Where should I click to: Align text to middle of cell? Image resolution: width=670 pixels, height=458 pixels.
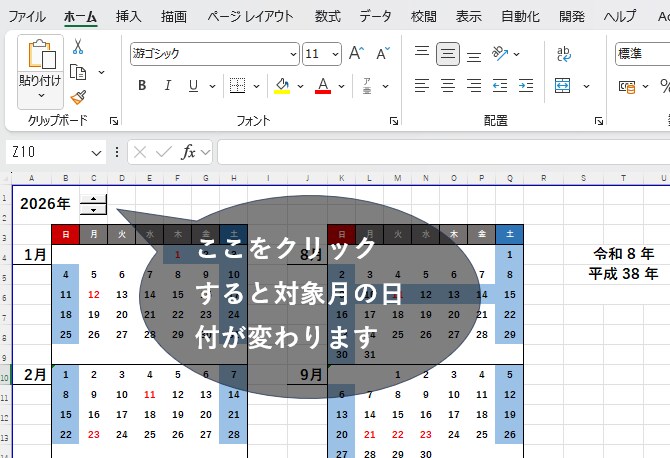(448, 54)
